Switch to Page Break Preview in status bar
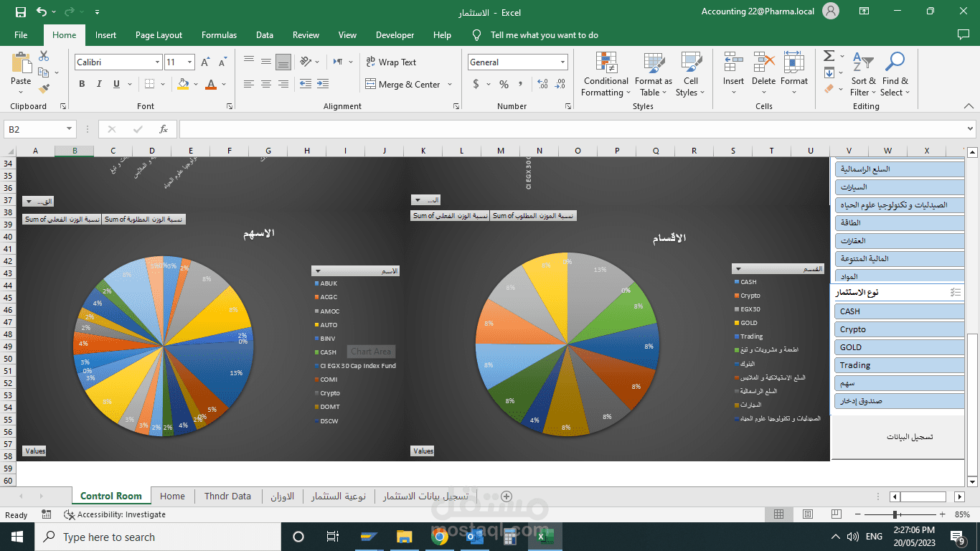 click(837, 514)
